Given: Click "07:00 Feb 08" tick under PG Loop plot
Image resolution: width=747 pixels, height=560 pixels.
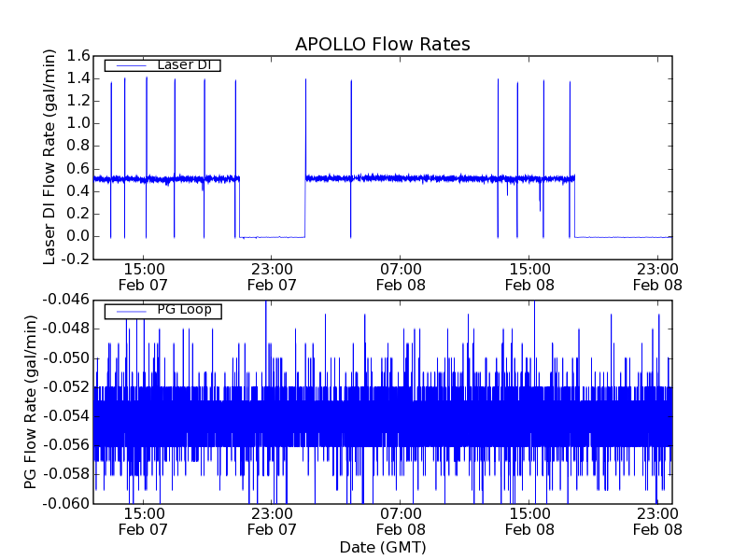Looking at the screenshot, I should coord(401,522).
